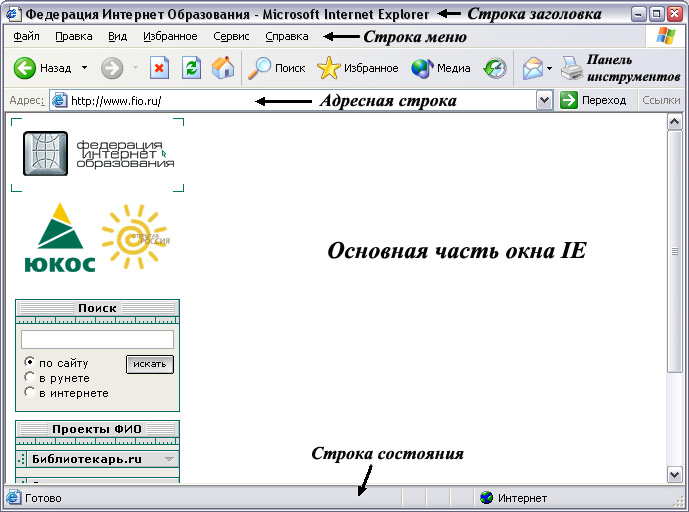This screenshot has height=512, width=689.
Task: Expand the address bar dropdown arrow
Action: (544, 100)
